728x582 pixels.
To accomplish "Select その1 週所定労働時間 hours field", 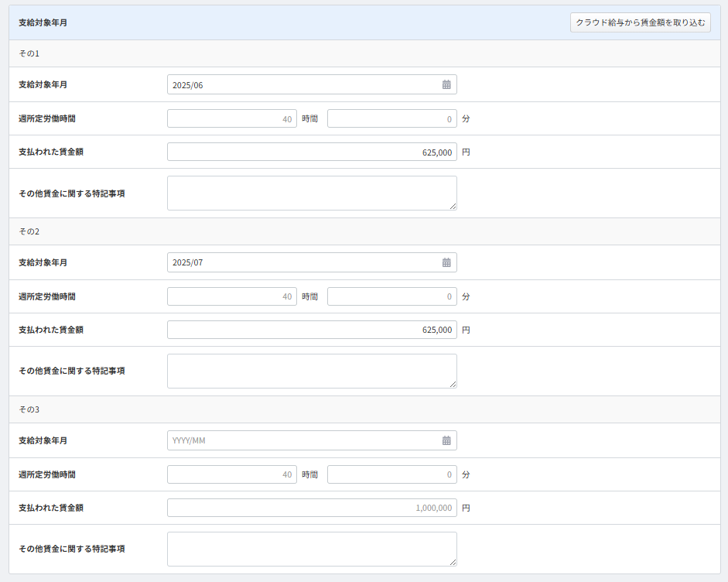I will [x=231, y=119].
